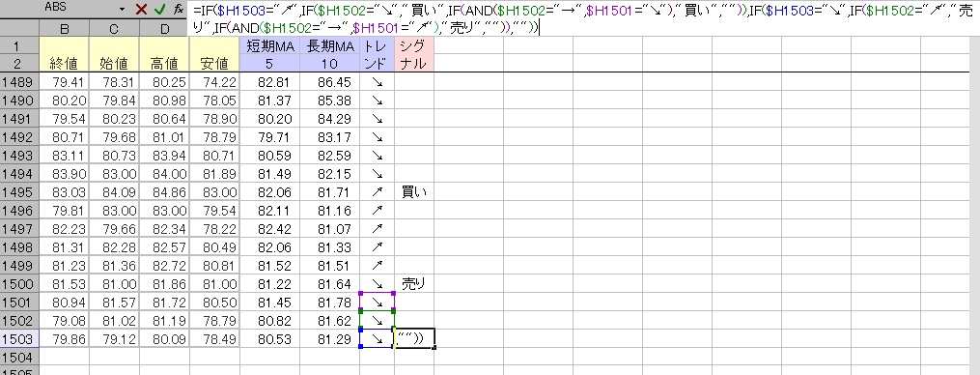Click short MA value 82.81
The height and width of the screenshot is (375, 980).
269,81
